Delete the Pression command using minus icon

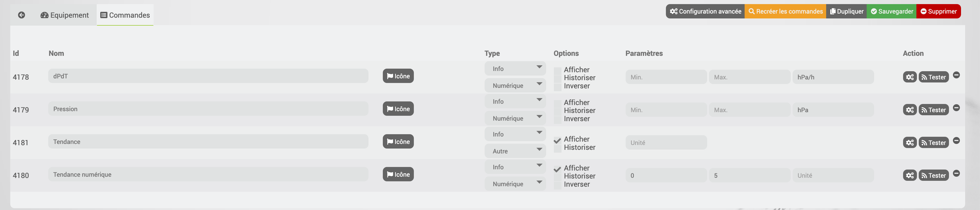(x=956, y=108)
